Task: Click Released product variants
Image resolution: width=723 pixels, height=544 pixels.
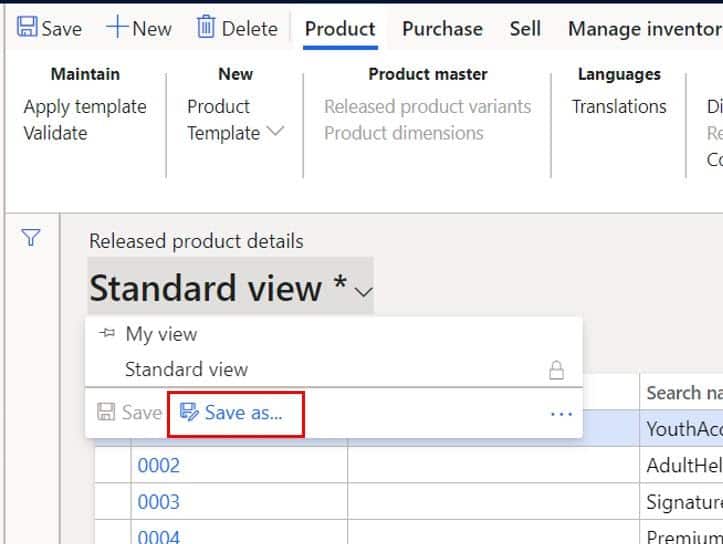Action: 427,106
